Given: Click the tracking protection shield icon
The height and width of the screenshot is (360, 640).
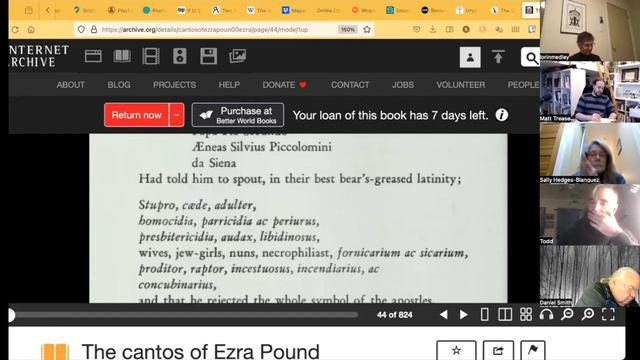Looking at the screenshot, I should (x=81, y=29).
